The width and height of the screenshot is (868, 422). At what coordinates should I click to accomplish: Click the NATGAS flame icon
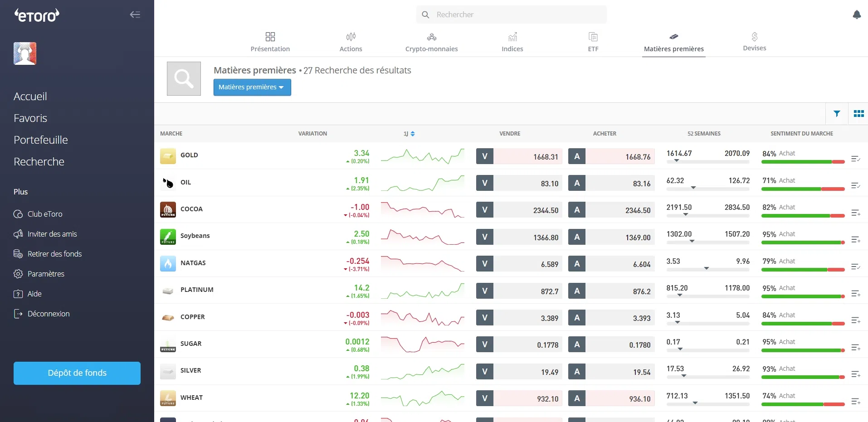pos(168,263)
